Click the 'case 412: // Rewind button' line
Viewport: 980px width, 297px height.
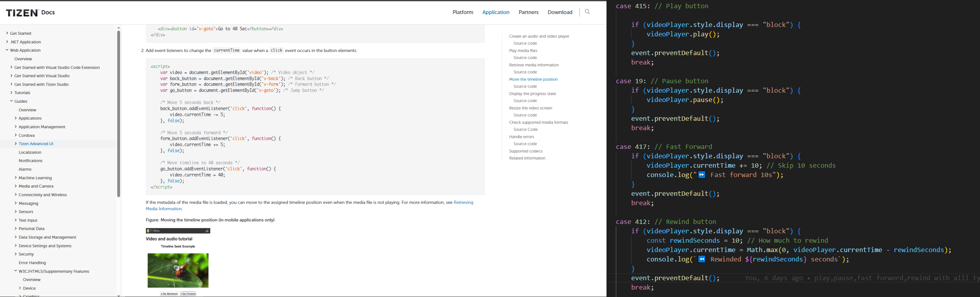pos(666,222)
